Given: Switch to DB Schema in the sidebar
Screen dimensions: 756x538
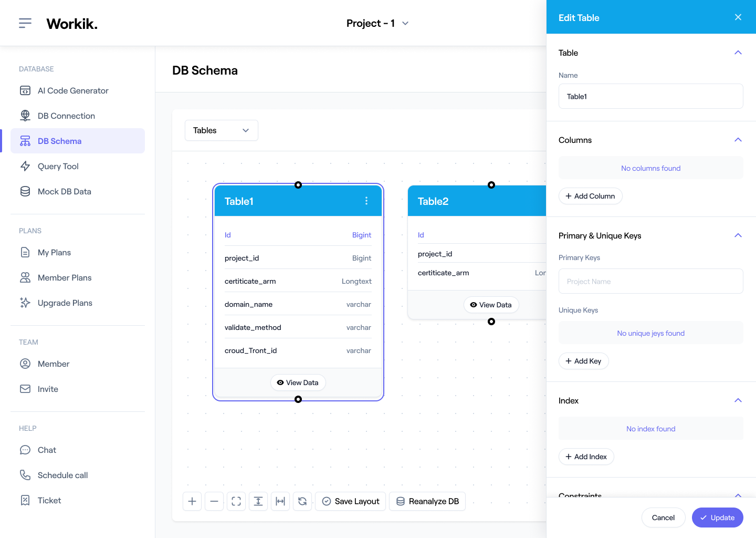Looking at the screenshot, I should 59,141.
